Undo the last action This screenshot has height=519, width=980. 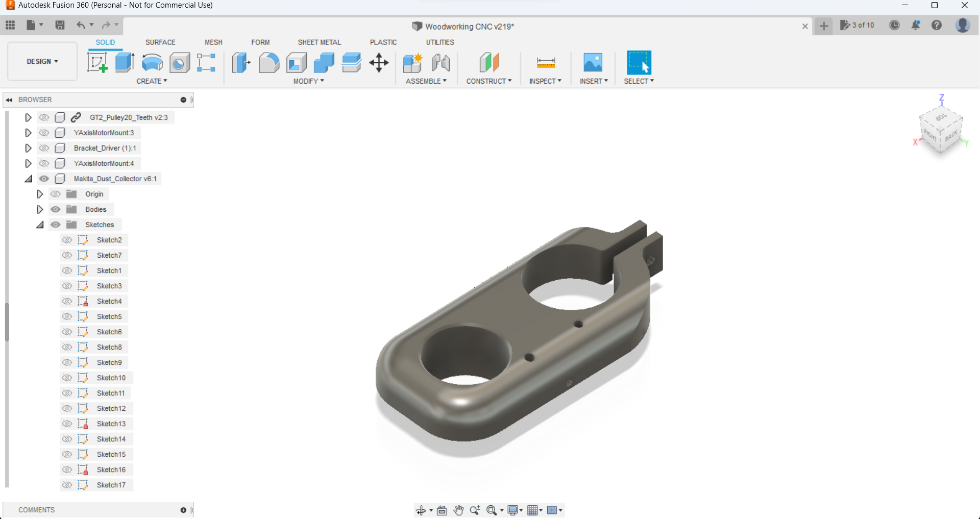(x=81, y=25)
